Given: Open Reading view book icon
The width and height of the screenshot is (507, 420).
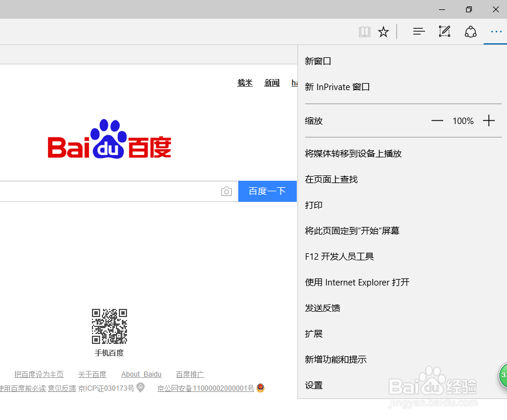Looking at the screenshot, I should (x=364, y=32).
